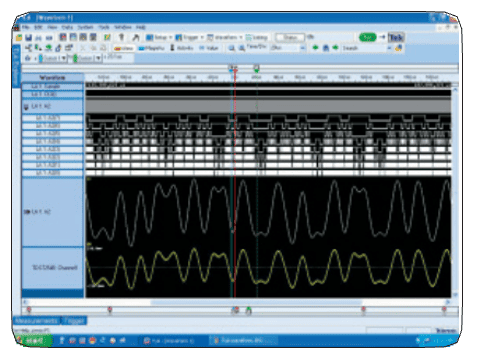Collapse the LA 1: A2 bus group

[x=26, y=107]
